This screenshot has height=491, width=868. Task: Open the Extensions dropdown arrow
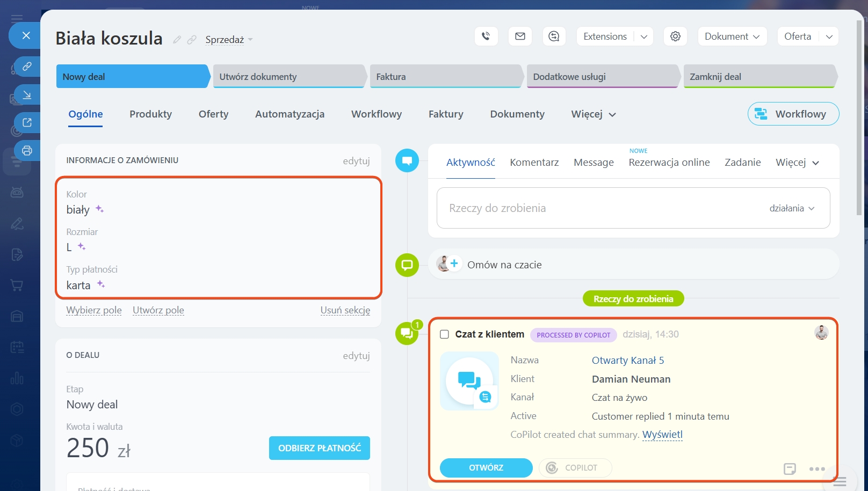click(643, 36)
